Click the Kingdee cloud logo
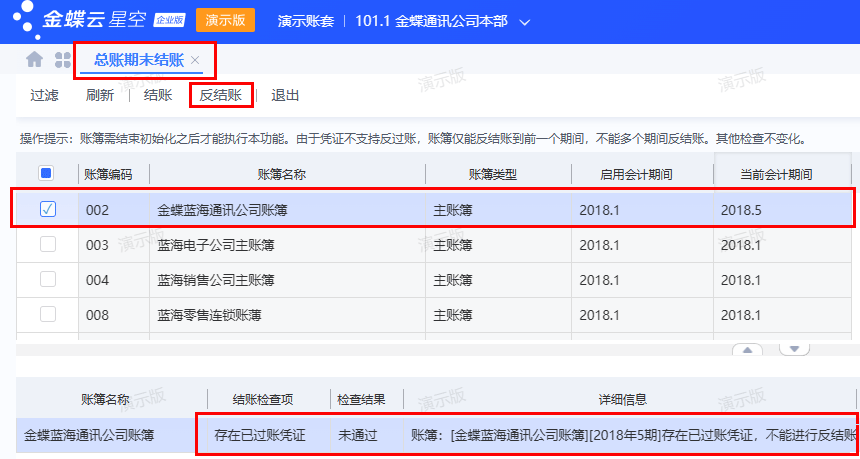The width and height of the screenshot is (860, 459). [22, 20]
